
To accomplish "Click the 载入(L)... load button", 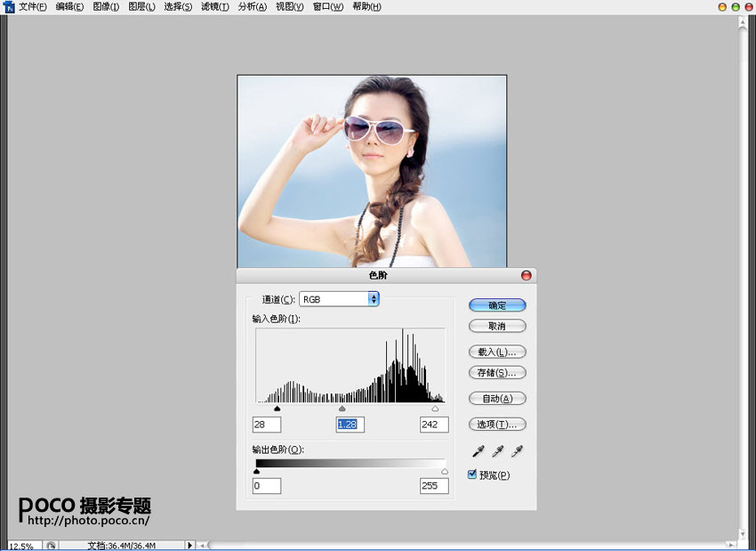I will pos(497,352).
